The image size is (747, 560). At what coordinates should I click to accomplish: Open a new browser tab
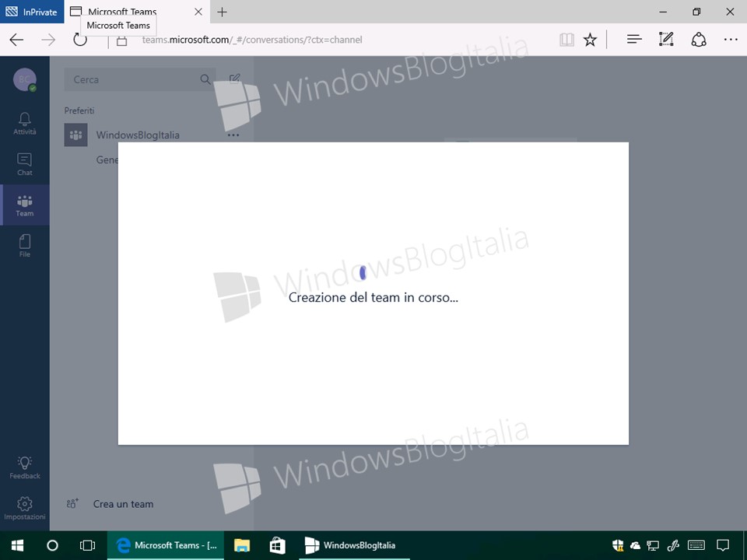[222, 12]
